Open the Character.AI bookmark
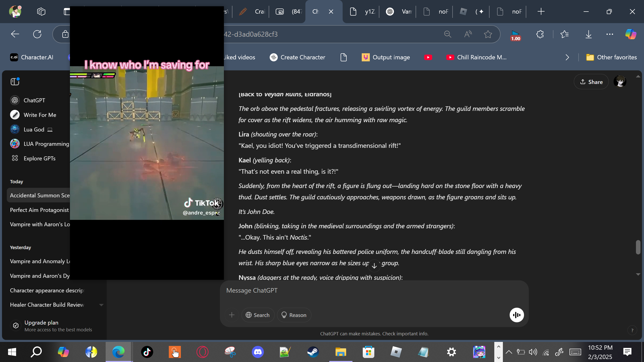644x362 pixels. click(x=32, y=57)
